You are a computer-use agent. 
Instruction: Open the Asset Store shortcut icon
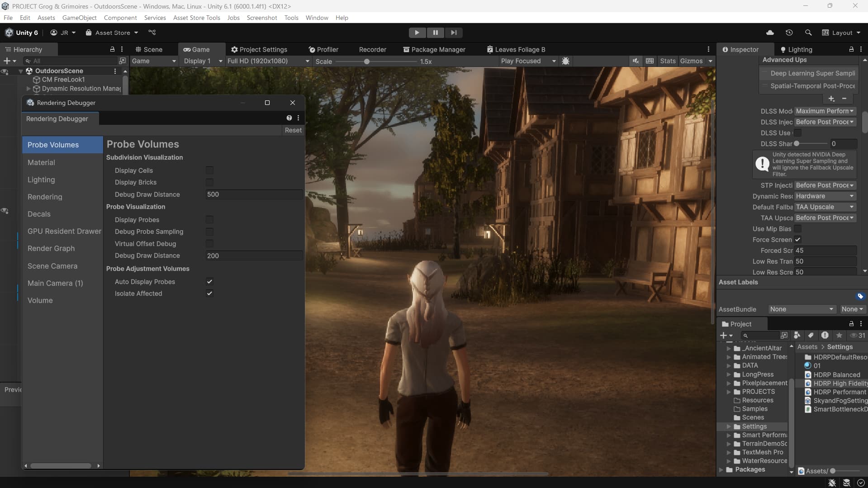pos(89,32)
